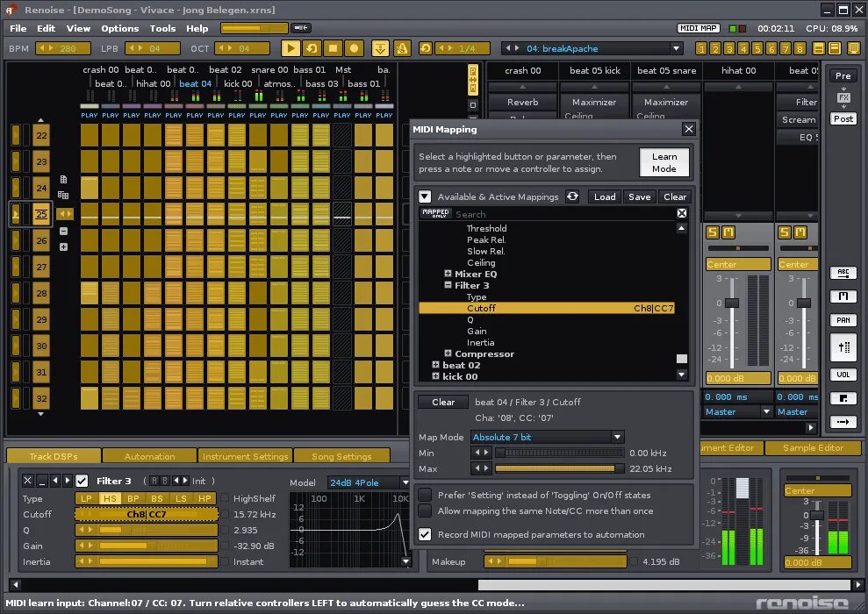Click the Stop transport button
The height and width of the screenshot is (614, 868).
(x=334, y=48)
